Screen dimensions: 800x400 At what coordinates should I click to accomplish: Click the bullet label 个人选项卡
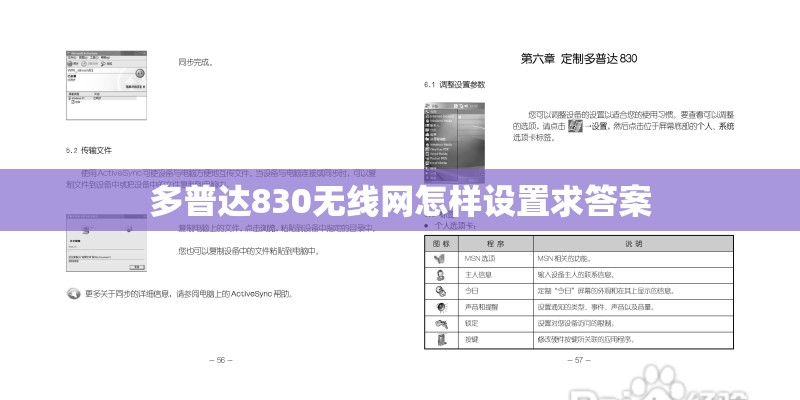[454, 226]
